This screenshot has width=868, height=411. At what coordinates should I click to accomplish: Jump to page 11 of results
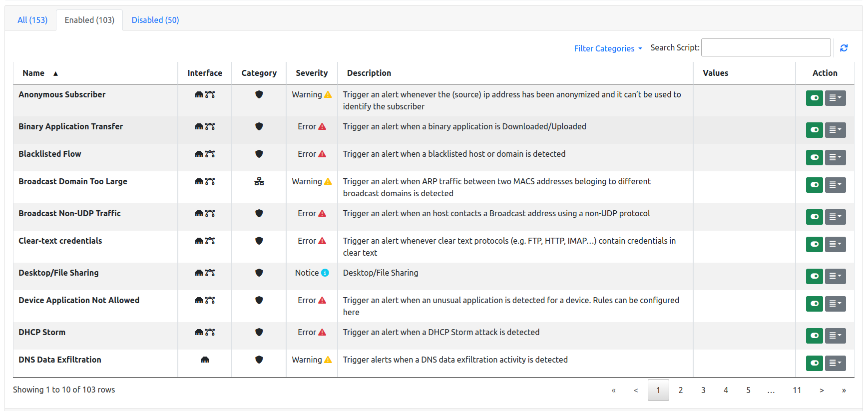[797, 390]
